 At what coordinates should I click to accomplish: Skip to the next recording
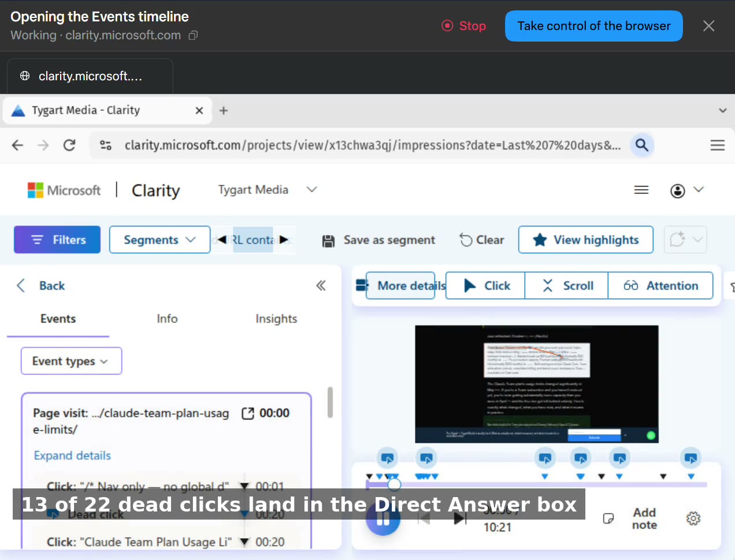tap(460, 519)
